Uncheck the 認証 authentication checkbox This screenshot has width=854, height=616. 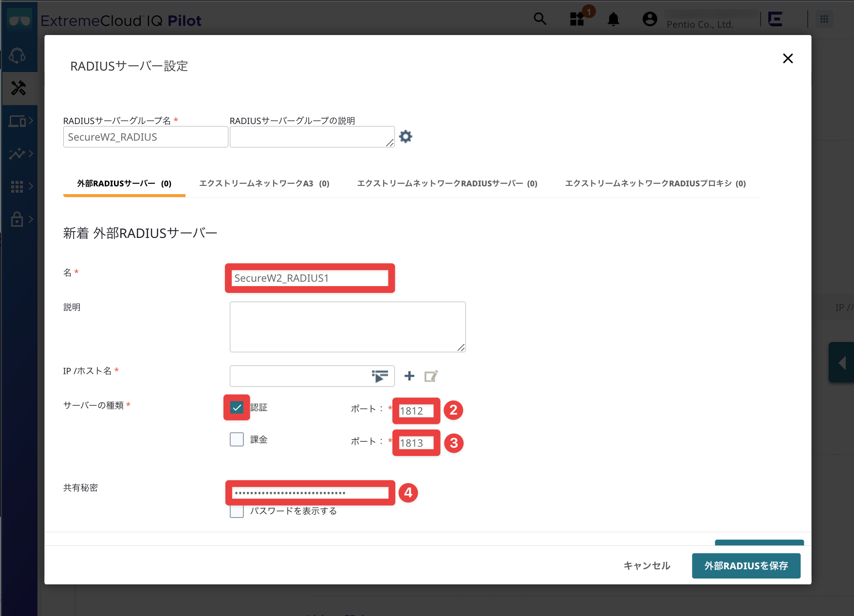tap(237, 407)
